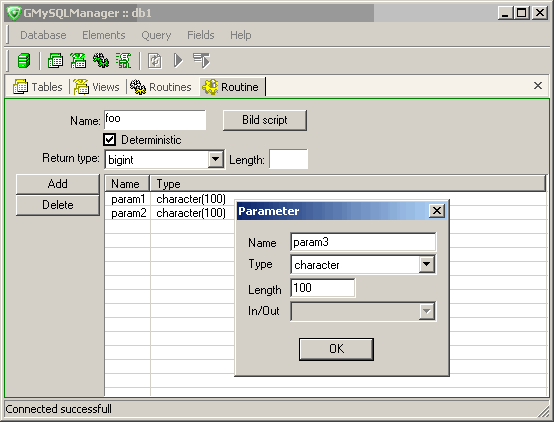
Task: Click the Delete parameter button
Action: coord(58,205)
